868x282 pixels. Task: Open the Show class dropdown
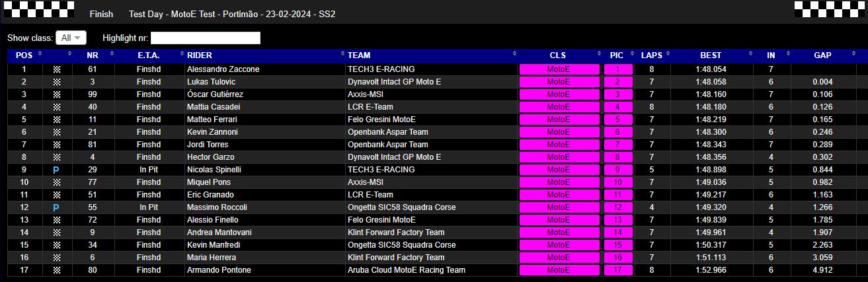(x=71, y=38)
